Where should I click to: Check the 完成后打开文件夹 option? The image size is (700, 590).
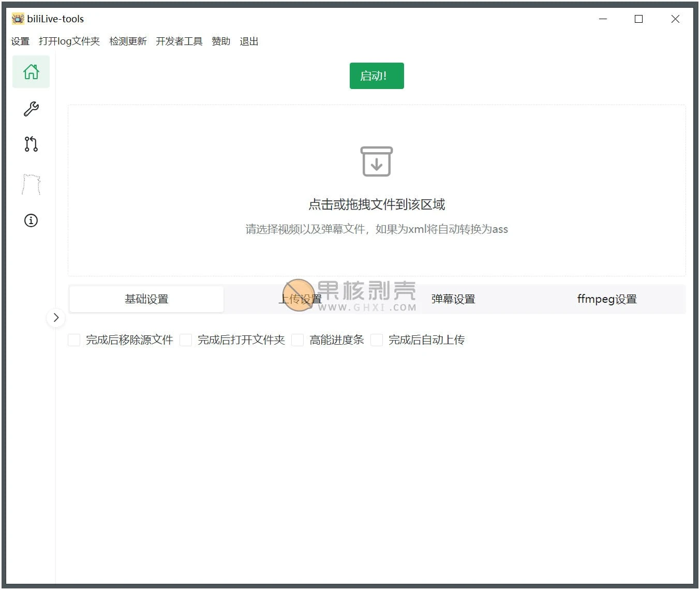186,340
